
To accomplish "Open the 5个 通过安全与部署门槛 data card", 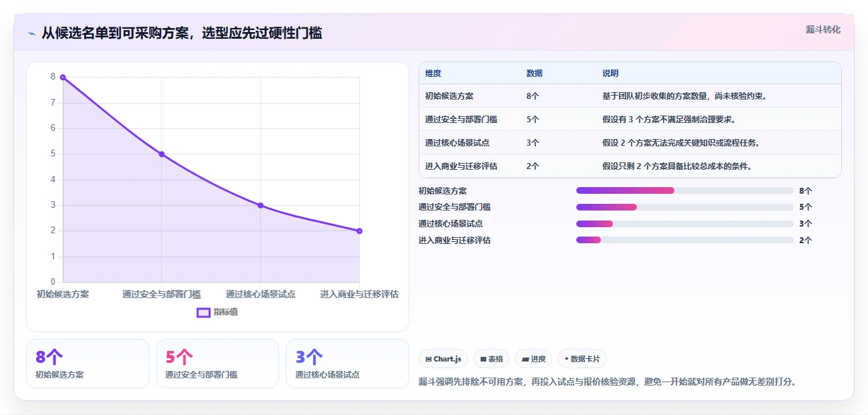I will coord(218,364).
